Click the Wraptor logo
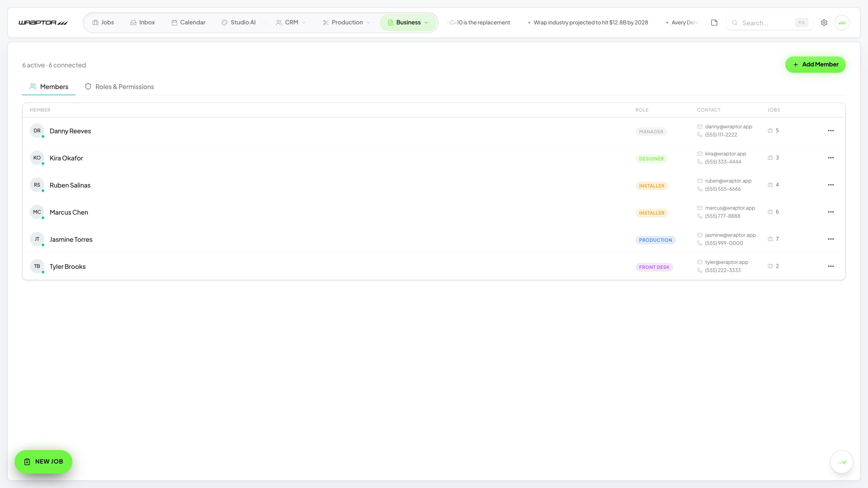 [x=43, y=23]
